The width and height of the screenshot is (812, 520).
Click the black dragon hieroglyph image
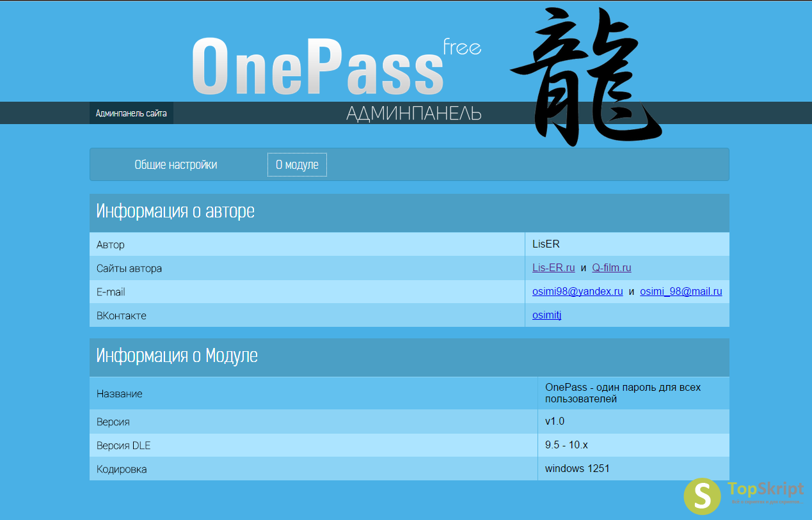[x=585, y=75]
